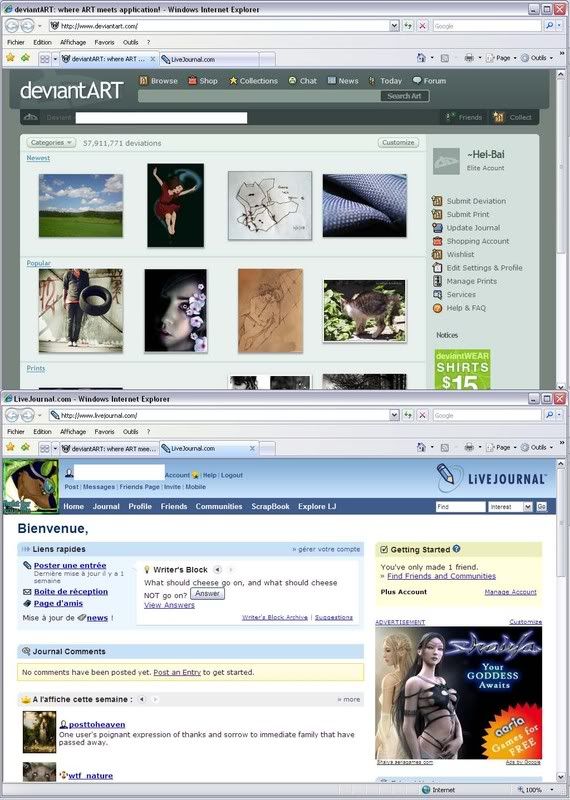This screenshot has width=570, height=800.
Task: Click the Search Art button
Action: [x=404, y=96]
